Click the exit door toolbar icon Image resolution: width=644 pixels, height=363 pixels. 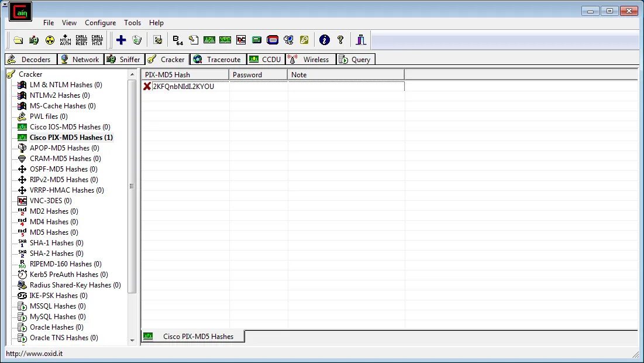[x=361, y=40]
